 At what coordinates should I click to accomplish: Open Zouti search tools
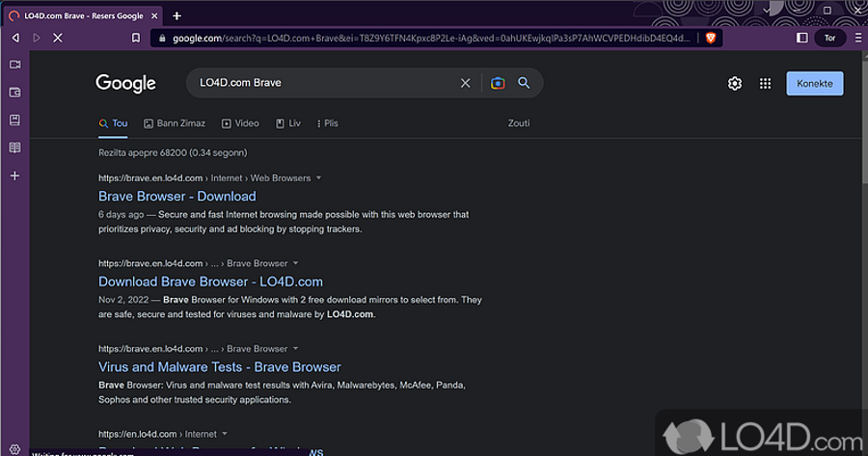tap(519, 123)
